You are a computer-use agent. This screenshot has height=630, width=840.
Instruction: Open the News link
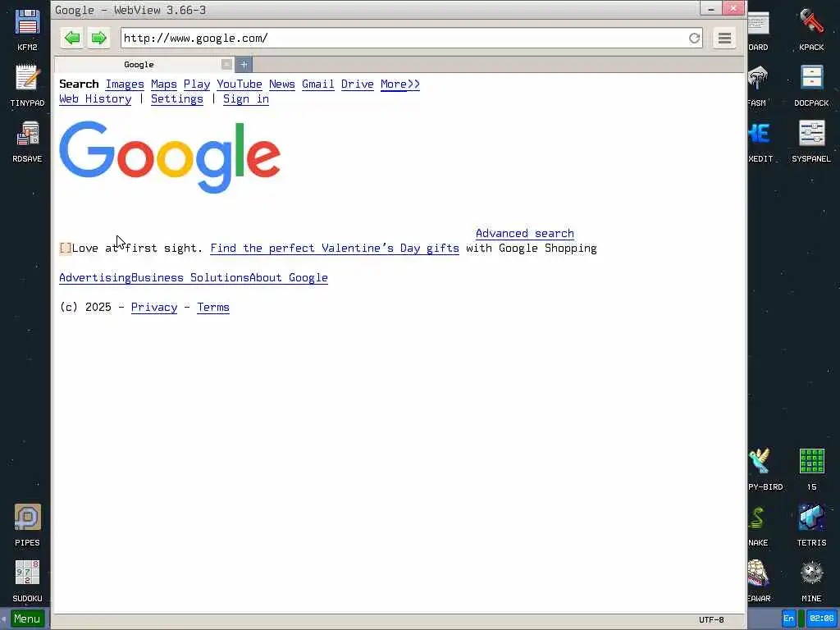click(x=282, y=84)
